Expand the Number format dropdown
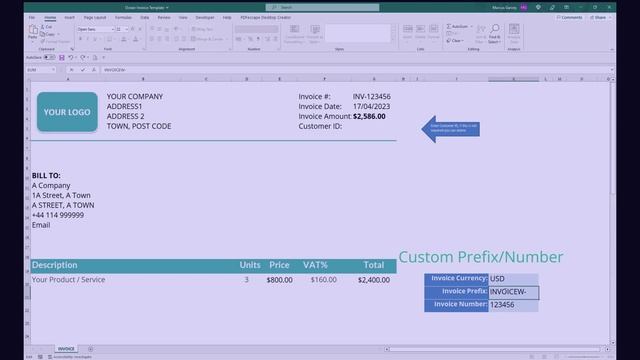This screenshot has width=640, height=360. 257,29
